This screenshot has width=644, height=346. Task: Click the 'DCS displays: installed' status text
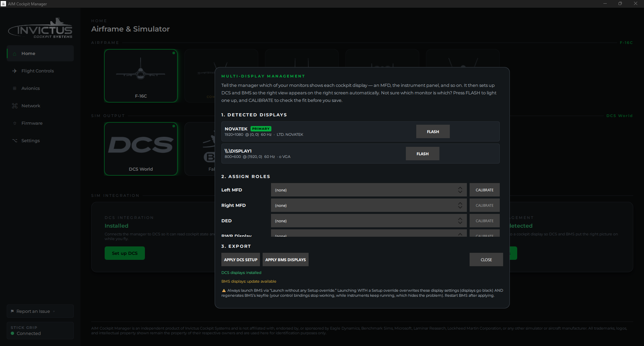pyautogui.click(x=241, y=273)
